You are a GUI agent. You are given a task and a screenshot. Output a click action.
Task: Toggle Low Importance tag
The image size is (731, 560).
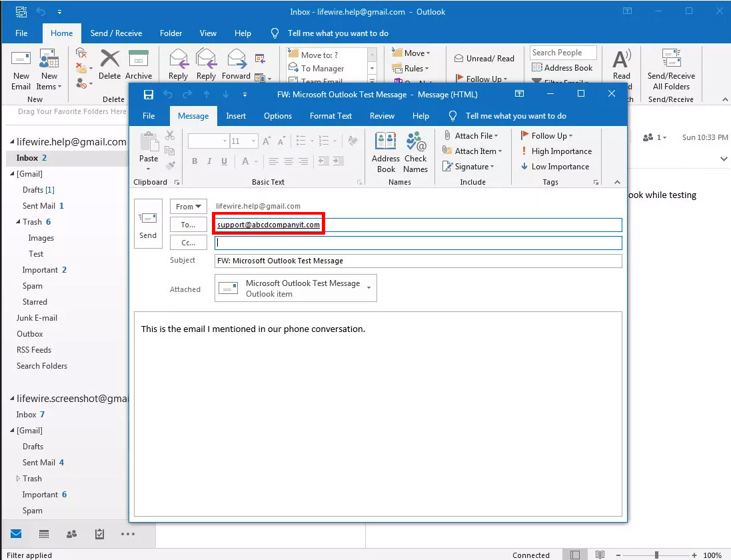tap(554, 167)
